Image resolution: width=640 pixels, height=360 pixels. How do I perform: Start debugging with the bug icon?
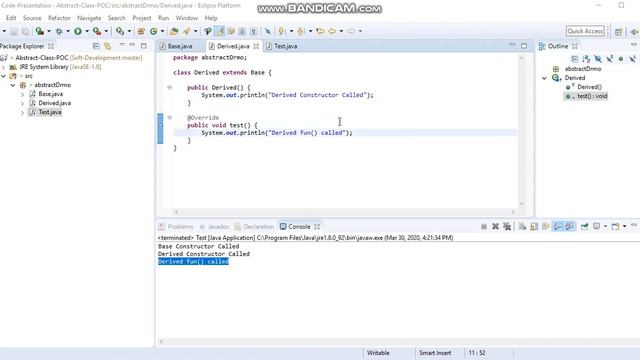59,31
